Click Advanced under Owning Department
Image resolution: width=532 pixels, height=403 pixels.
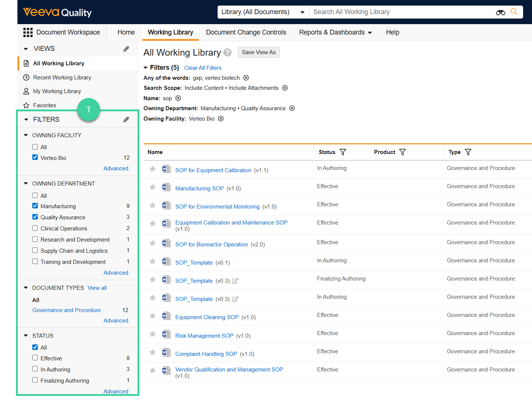pos(116,273)
